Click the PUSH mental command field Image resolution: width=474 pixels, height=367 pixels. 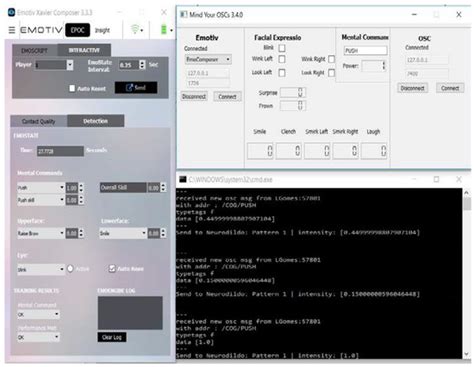[x=365, y=51]
